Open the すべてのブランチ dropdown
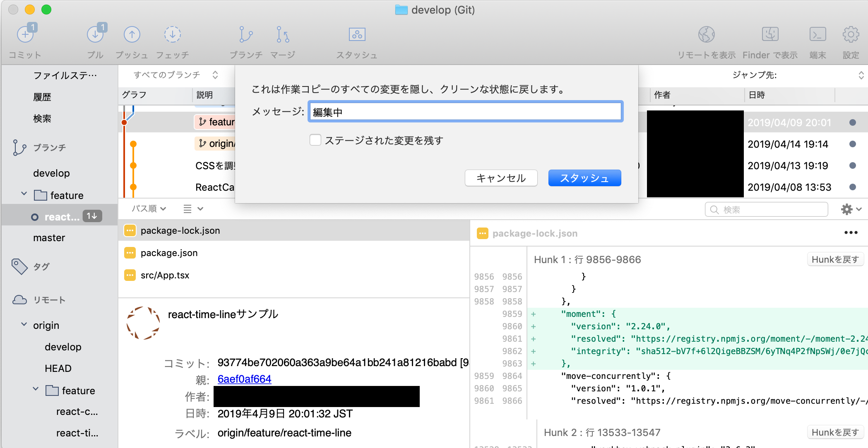 pyautogui.click(x=174, y=75)
